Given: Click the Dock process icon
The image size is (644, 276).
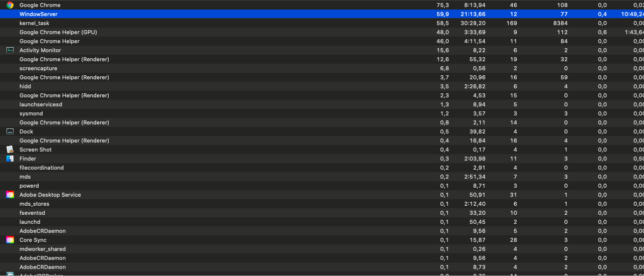Looking at the screenshot, I should click(x=10, y=131).
